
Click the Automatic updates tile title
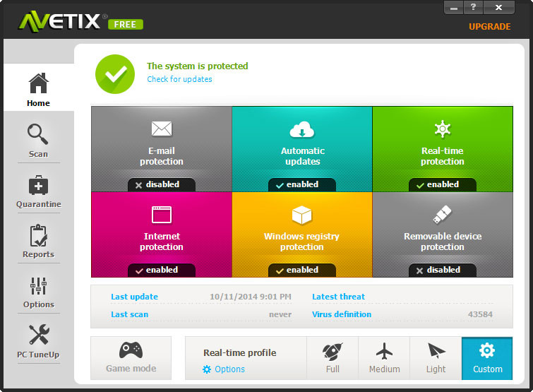pos(303,156)
